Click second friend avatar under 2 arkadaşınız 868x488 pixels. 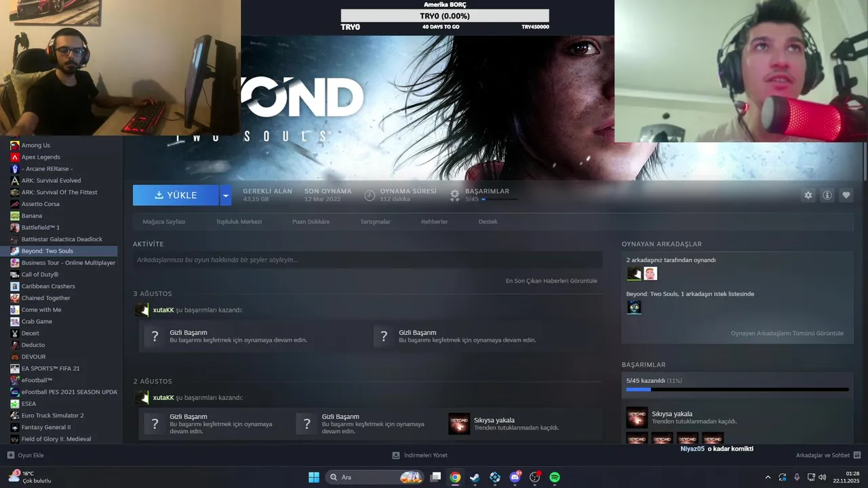(650, 273)
